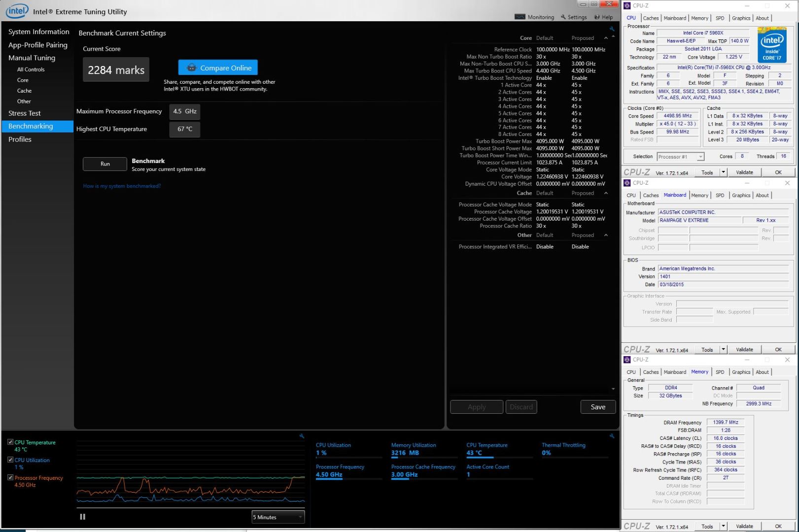This screenshot has width=799, height=532.
Task: Open the Stress Test section
Action: pos(25,113)
